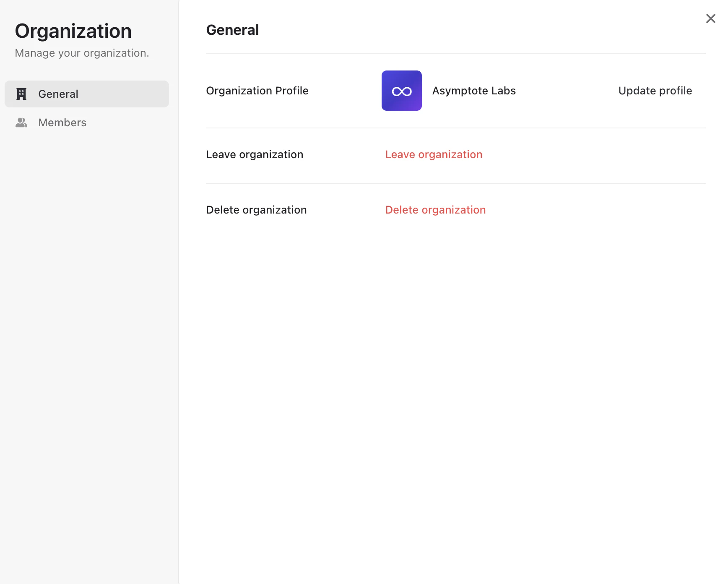Image resolution: width=728 pixels, height=584 pixels.
Task: Click Update profile for Asymptote Labs
Action: (655, 91)
